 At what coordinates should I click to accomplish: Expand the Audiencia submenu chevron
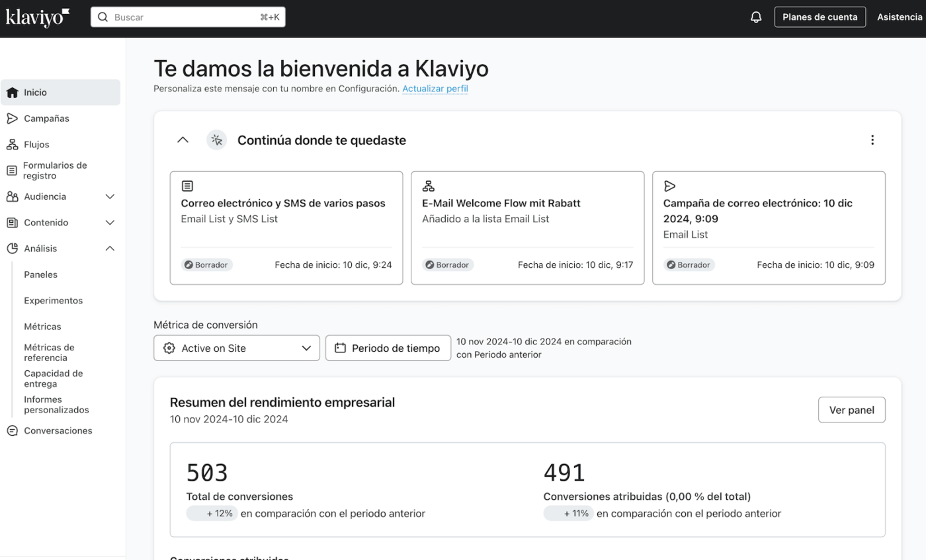(110, 196)
